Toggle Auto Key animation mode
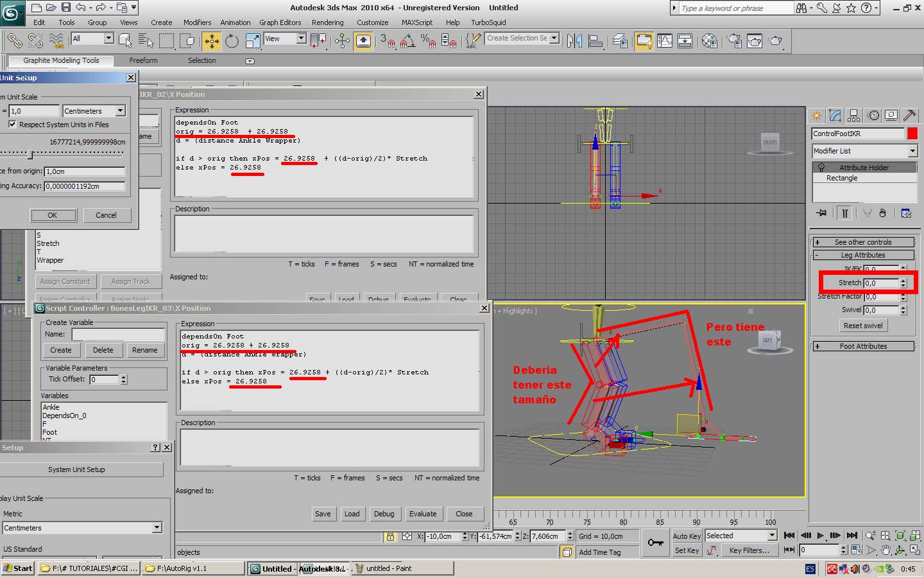The width and height of the screenshot is (924, 578). 687,536
